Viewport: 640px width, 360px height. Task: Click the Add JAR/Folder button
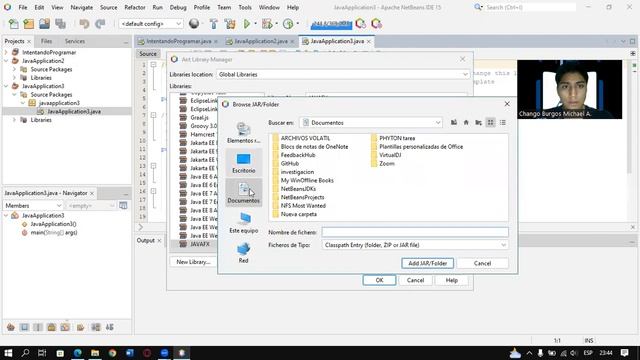(427, 264)
